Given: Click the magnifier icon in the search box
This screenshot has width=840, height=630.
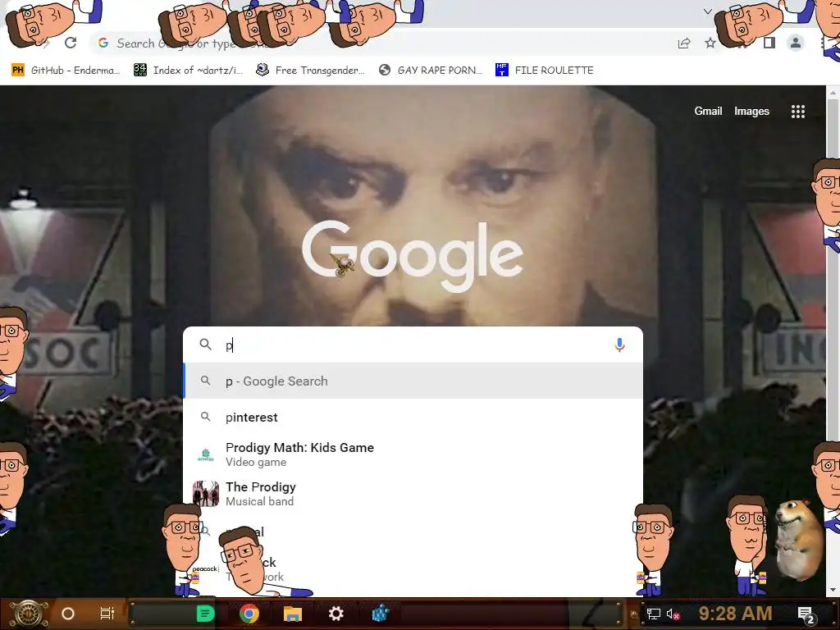Looking at the screenshot, I should (x=205, y=345).
